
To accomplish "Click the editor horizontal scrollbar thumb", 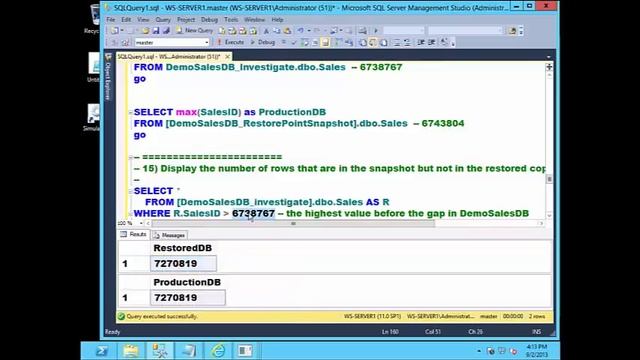I will pos(293,223).
